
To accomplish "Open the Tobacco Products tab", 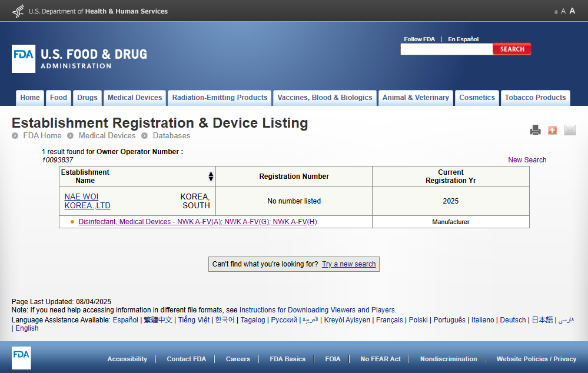I will point(535,98).
